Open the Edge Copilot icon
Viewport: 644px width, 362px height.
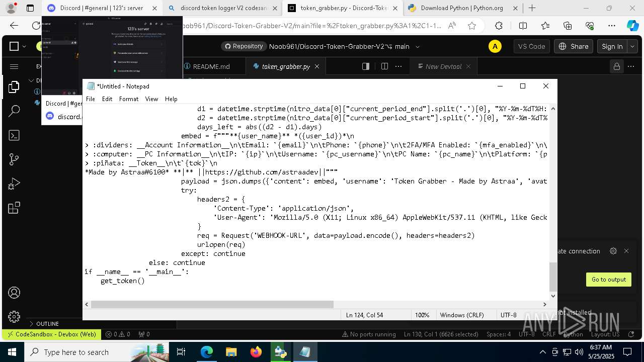click(632, 26)
